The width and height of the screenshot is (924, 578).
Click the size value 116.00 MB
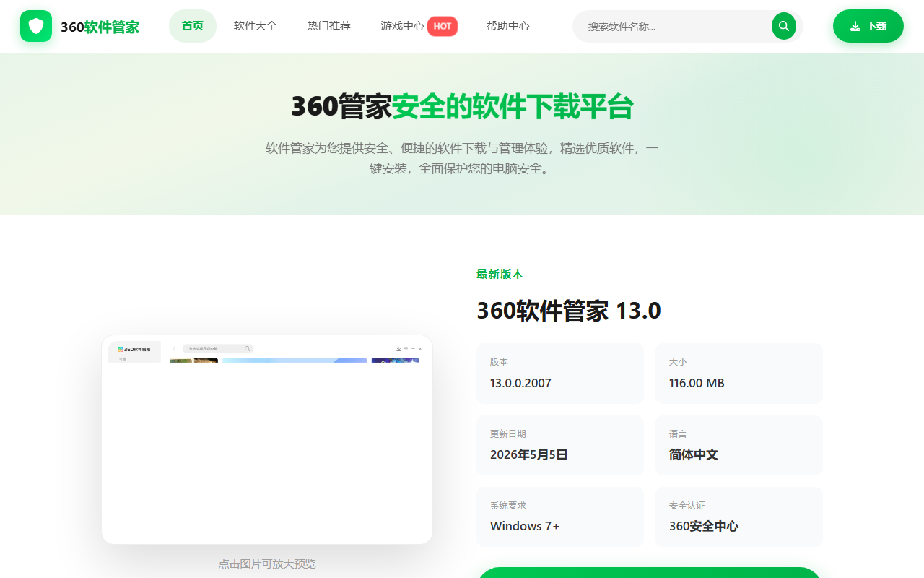(x=697, y=383)
